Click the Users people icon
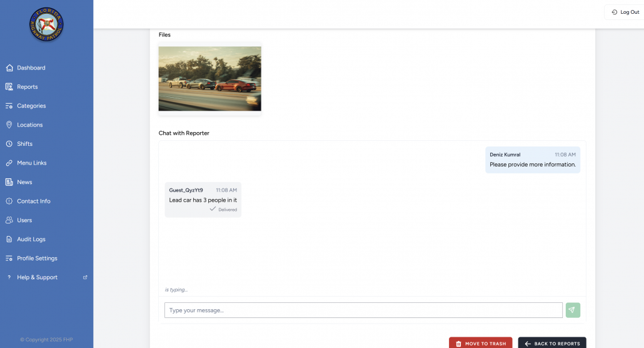The image size is (644, 348). (9, 220)
